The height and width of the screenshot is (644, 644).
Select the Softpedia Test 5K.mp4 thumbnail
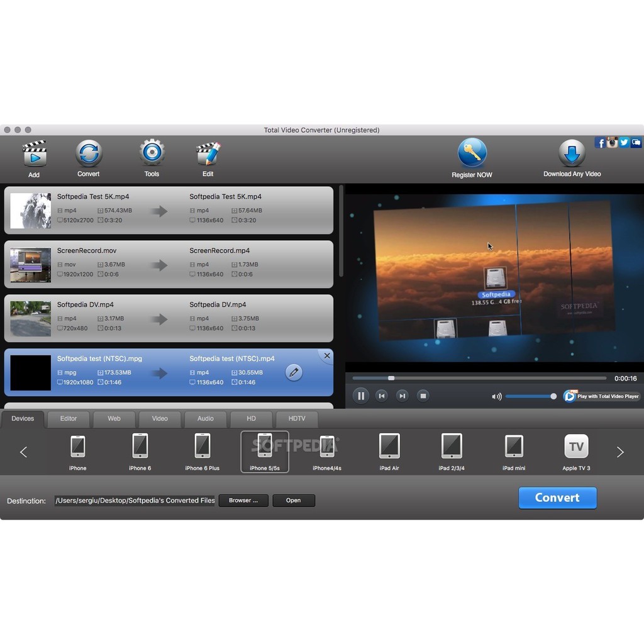coord(30,210)
